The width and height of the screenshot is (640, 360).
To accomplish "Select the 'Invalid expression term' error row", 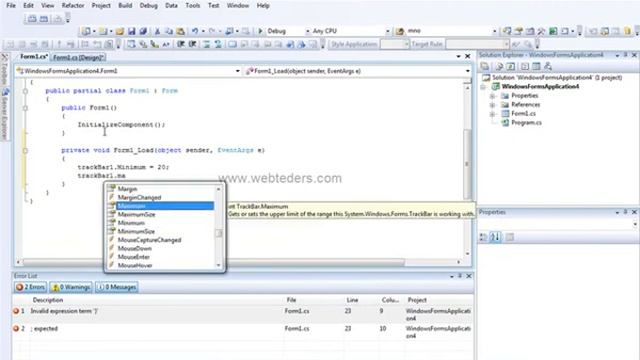I will point(243,315).
